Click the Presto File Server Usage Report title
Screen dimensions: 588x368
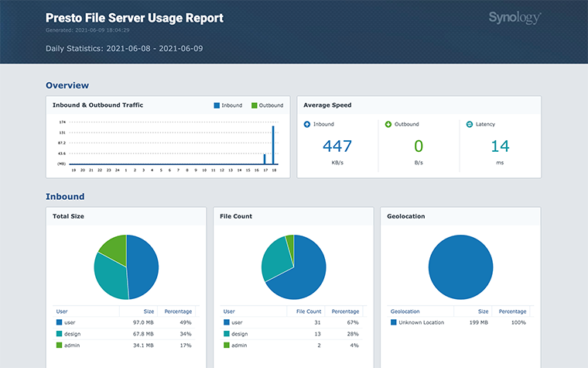point(134,18)
